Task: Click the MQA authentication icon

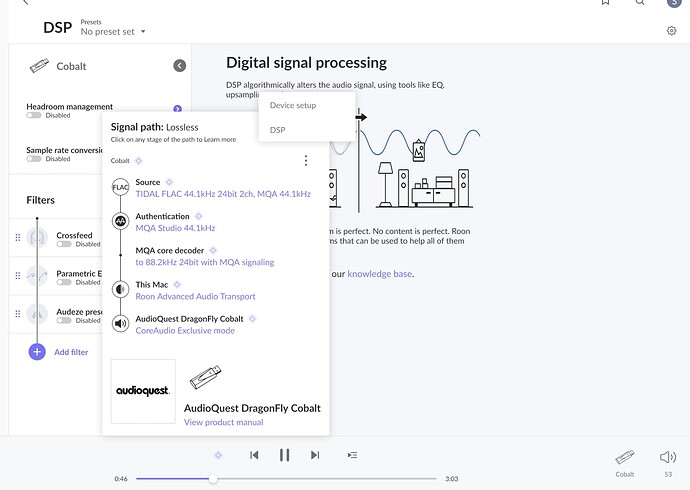Action: [120, 221]
